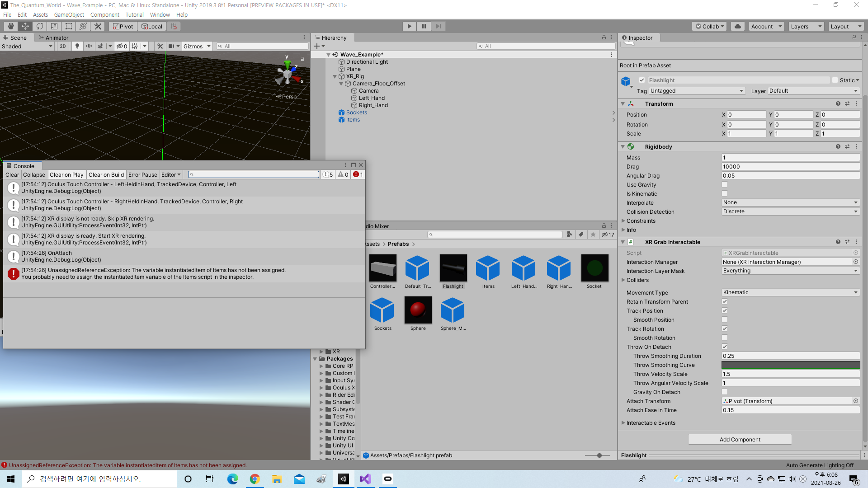
Task: Drag Throw Velocity Scale slider value
Action: point(790,374)
